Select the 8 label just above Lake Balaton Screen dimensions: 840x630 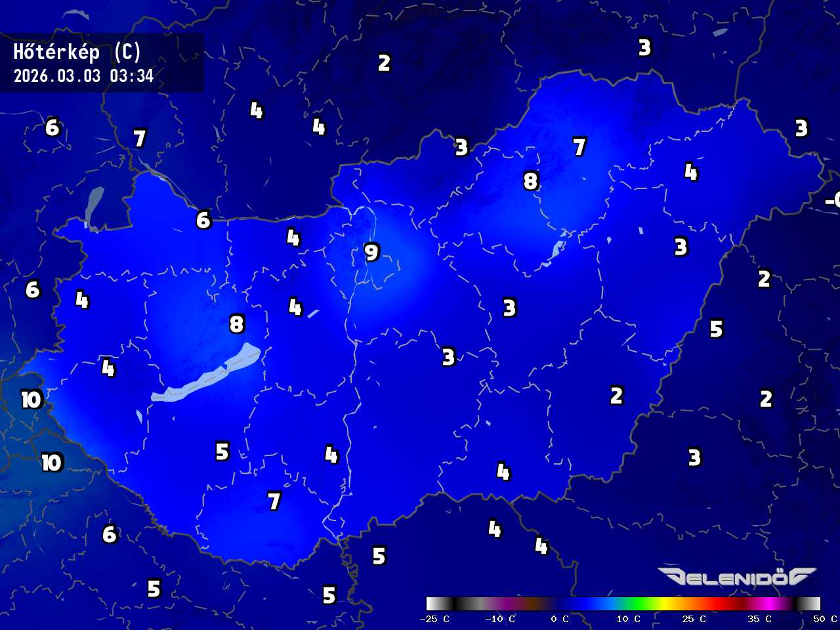point(237,324)
